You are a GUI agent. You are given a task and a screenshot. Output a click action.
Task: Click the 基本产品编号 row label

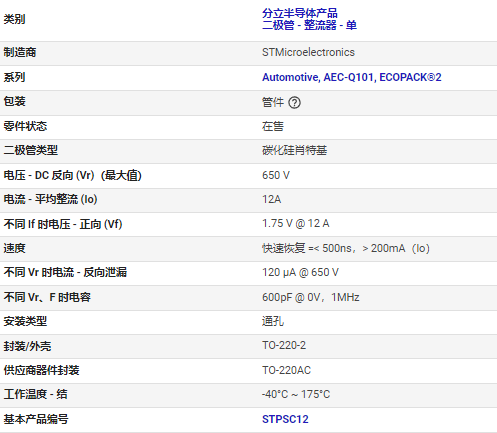(x=36, y=419)
